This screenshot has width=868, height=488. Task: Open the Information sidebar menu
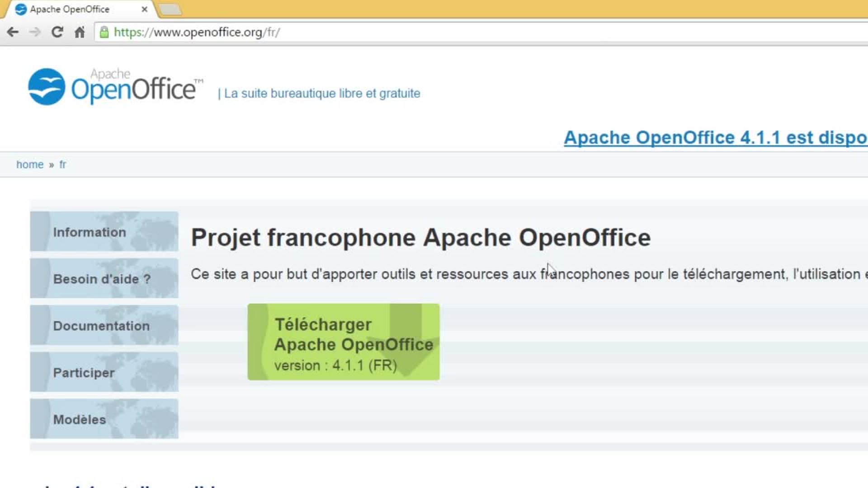click(104, 231)
